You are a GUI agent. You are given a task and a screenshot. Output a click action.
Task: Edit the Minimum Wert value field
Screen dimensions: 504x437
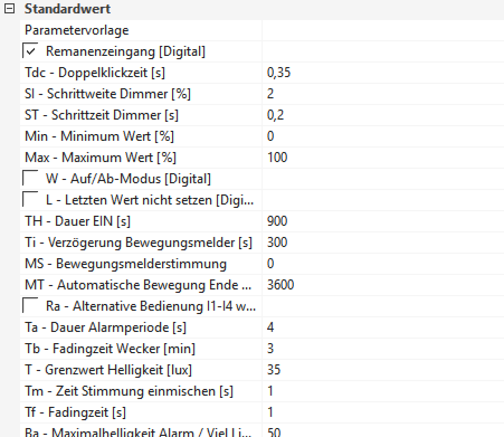click(382, 136)
